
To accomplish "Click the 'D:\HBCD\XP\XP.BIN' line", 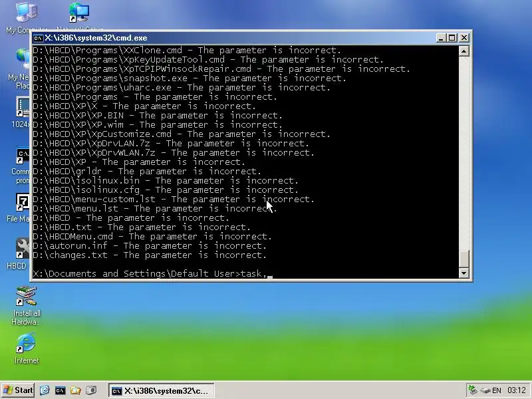I will (158, 116).
